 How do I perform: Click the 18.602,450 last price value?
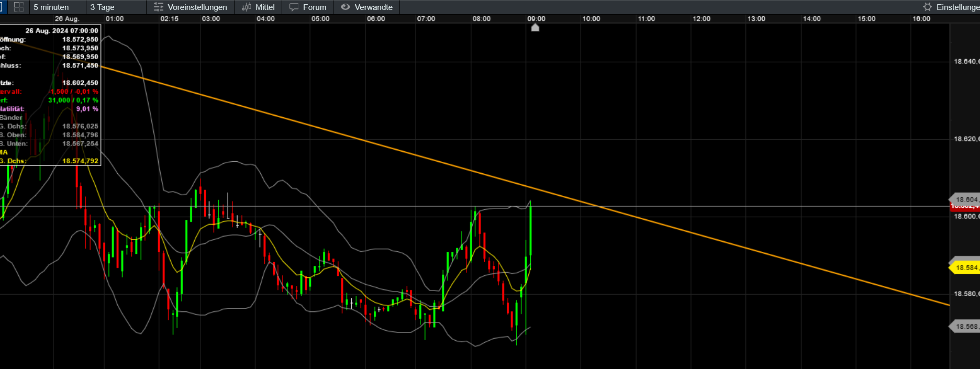pyautogui.click(x=80, y=83)
